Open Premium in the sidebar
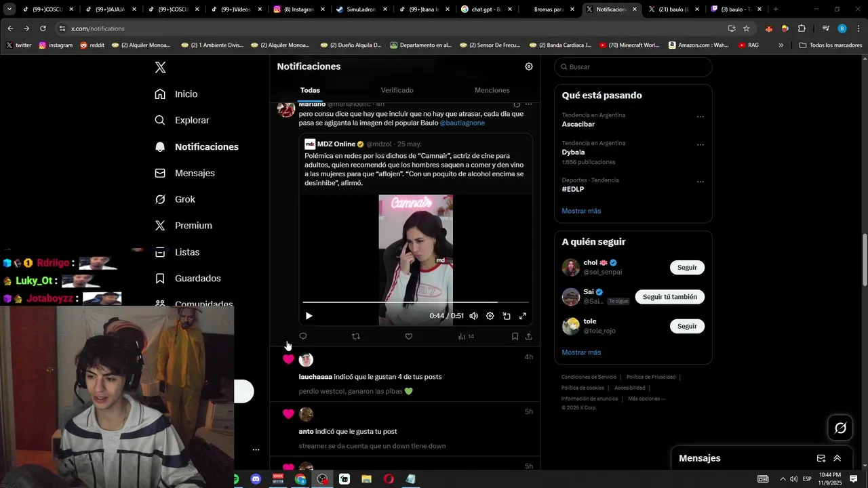Screen dimensions: 868x488 pos(183,226)
